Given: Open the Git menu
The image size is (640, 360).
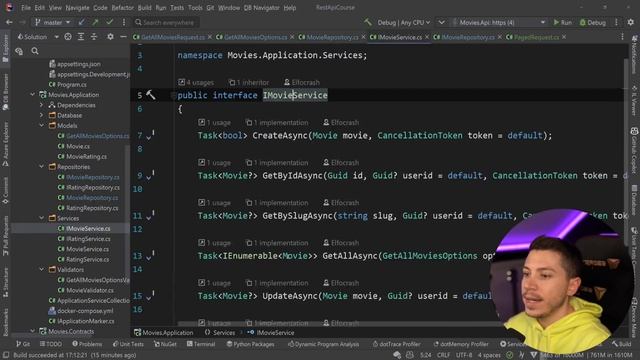Looking at the screenshot, I should 210,8.
